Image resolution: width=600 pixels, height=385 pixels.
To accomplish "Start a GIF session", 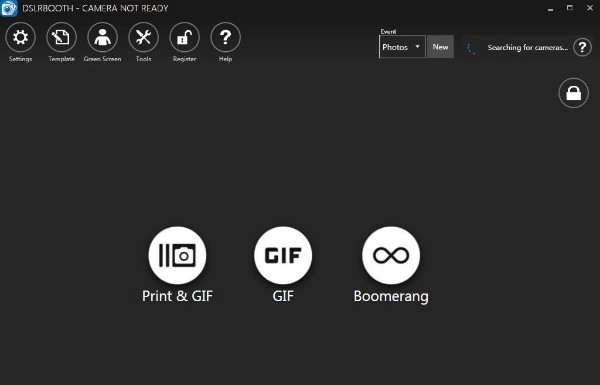I will 283,255.
